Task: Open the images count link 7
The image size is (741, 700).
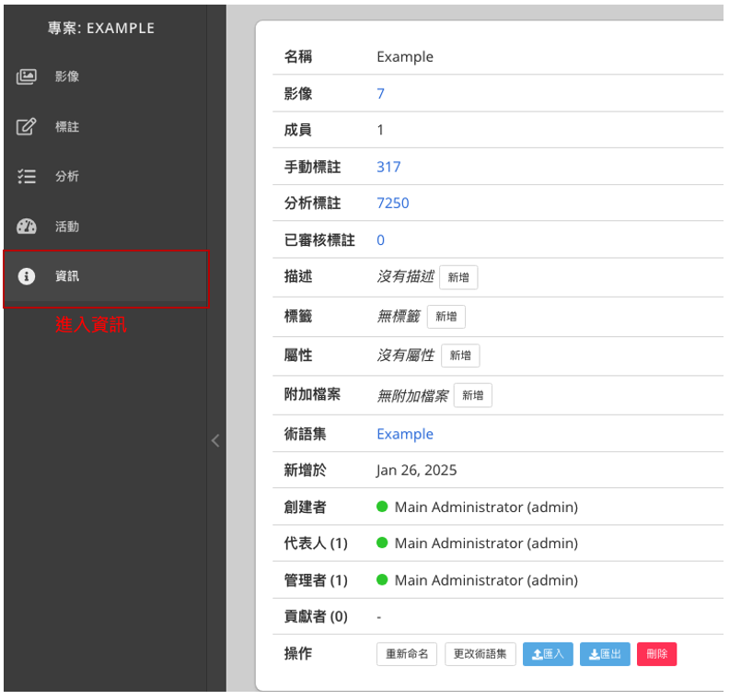Action: pos(380,94)
